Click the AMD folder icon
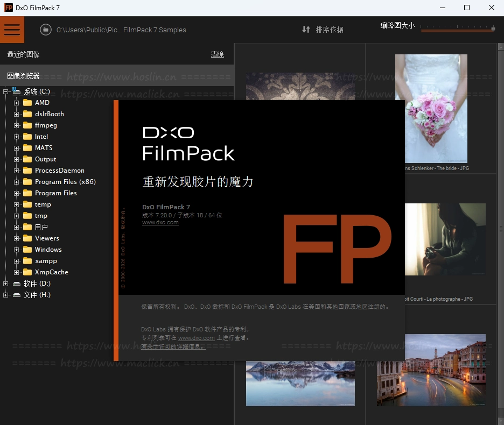Viewport: 504px width, 425px height. [x=27, y=102]
